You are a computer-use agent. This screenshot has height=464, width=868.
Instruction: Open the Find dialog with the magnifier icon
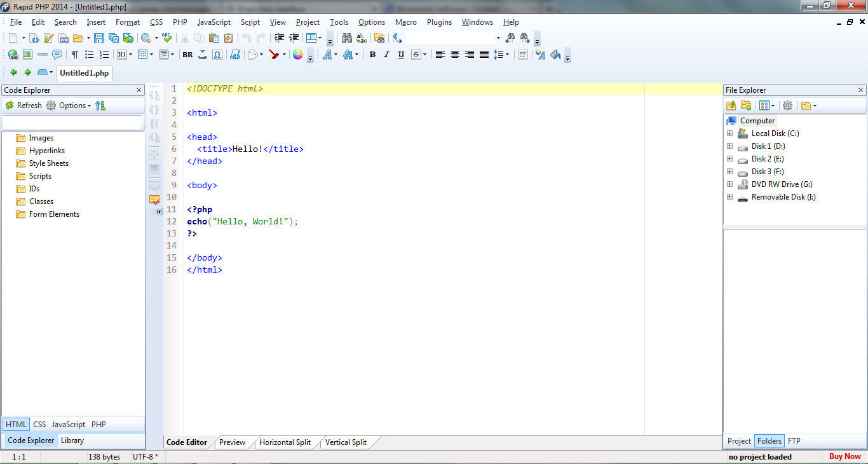(x=146, y=38)
